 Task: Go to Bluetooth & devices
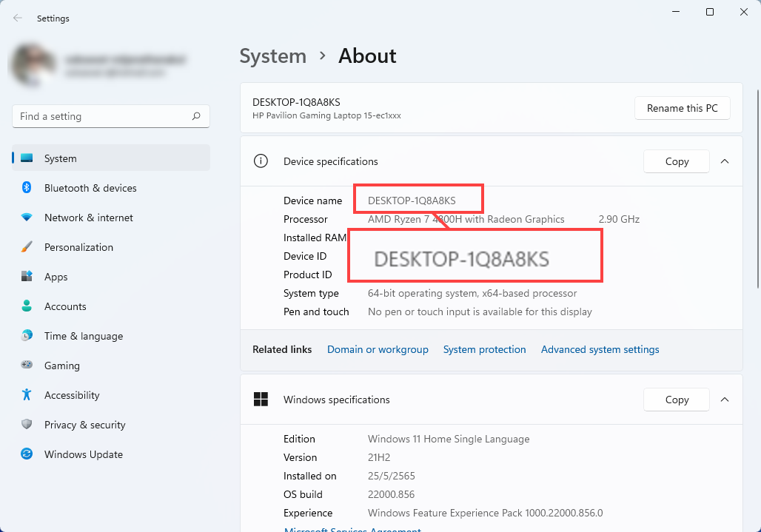pyautogui.click(x=111, y=188)
